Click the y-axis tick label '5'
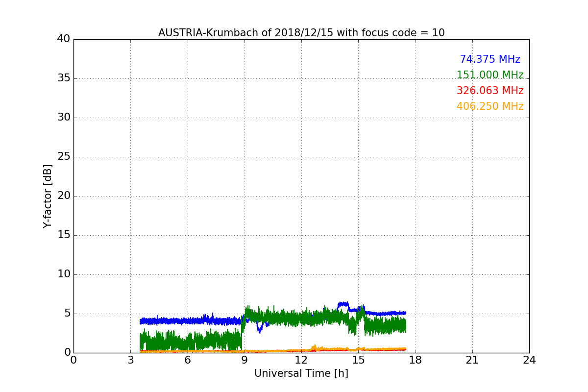The width and height of the screenshot is (588, 392). (67, 314)
